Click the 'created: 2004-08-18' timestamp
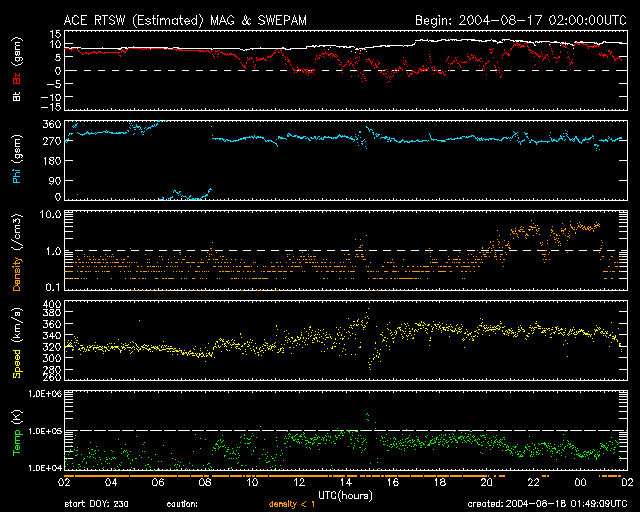Viewport: 640px width, 512px height. click(547, 504)
